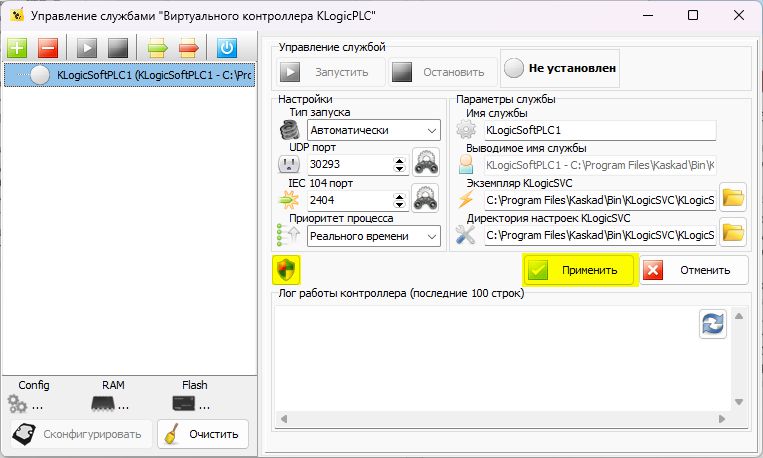
Task: Edit the Экземпляр KLogicSVC path field
Action: [x=600, y=201]
